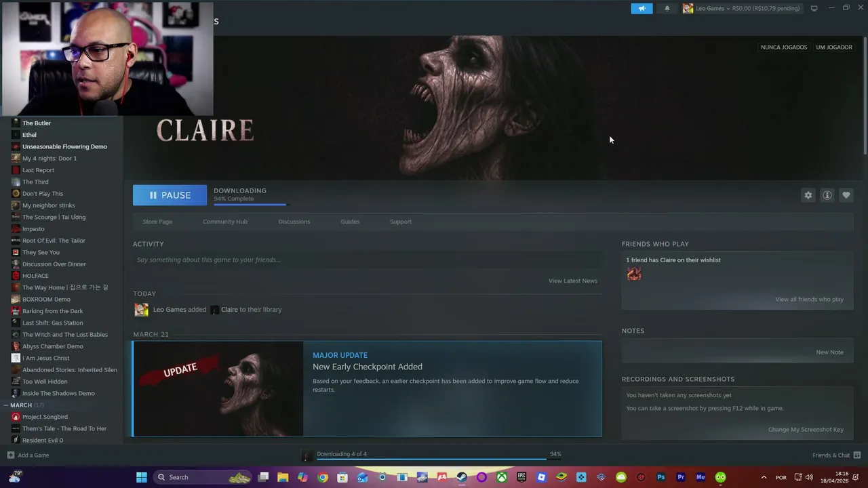
Task: Select Unseasonable Flowering Demo in library
Action: coord(64,146)
